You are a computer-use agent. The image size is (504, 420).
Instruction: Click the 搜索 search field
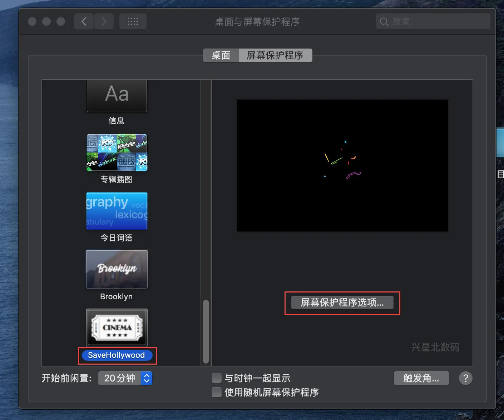tap(433, 21)
